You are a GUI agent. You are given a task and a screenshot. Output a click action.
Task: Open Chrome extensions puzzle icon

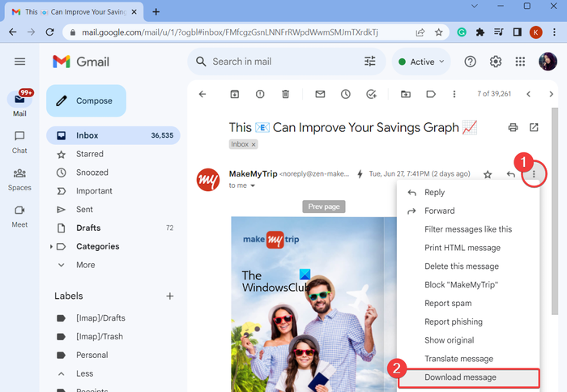(480, 32)
